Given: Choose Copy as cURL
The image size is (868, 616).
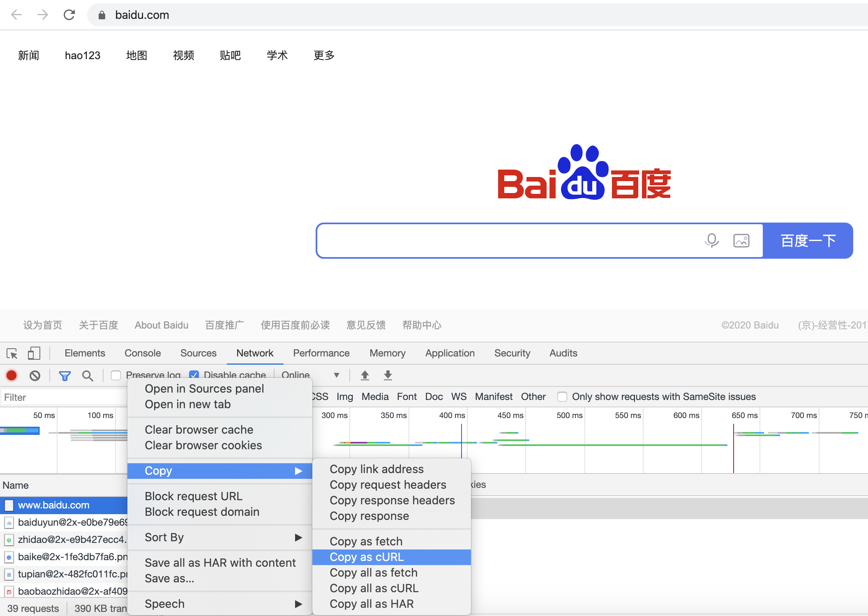Looking at the screenshot, I should click(392, 557).
